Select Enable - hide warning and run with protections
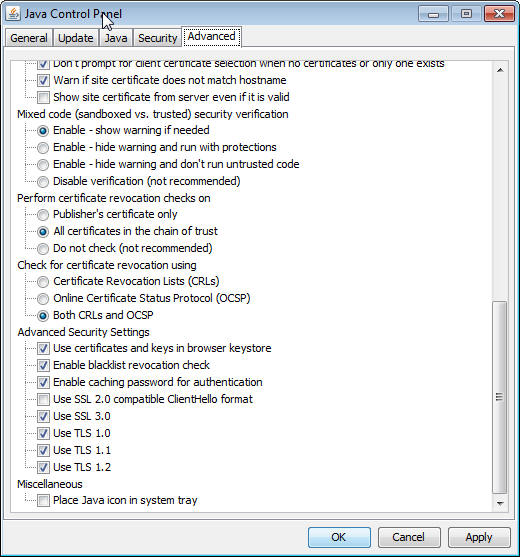520x557 pixels. [x=43, y=147]
